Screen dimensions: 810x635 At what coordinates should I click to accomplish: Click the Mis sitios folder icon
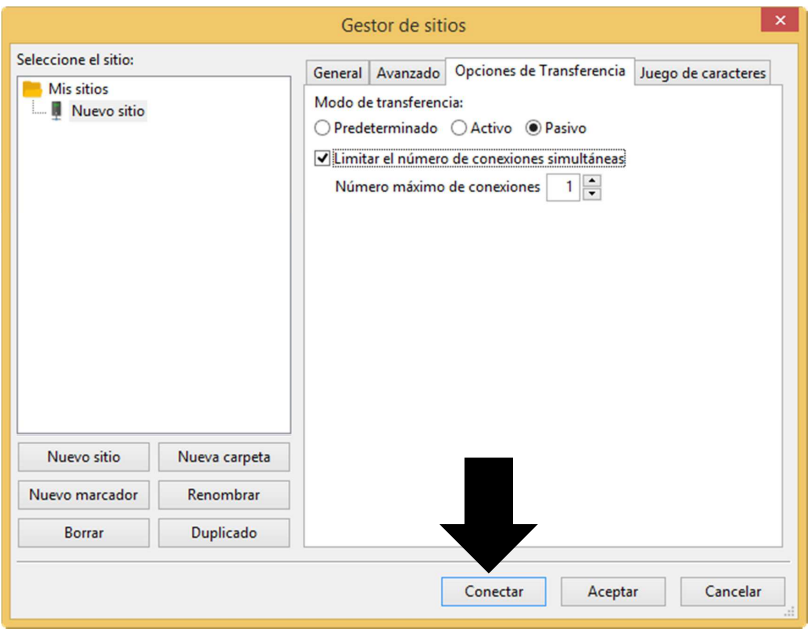tap(32, 89)
